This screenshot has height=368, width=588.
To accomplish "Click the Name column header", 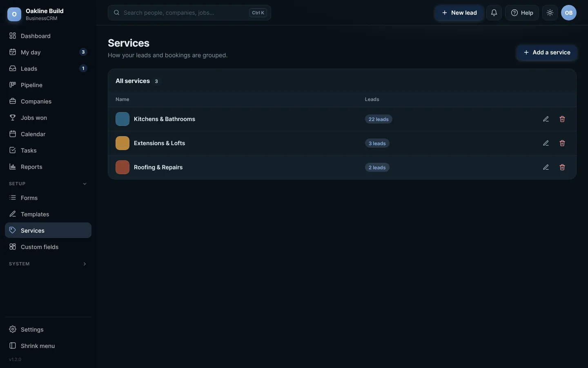I will pyautogui.click(x=122, y=99).
